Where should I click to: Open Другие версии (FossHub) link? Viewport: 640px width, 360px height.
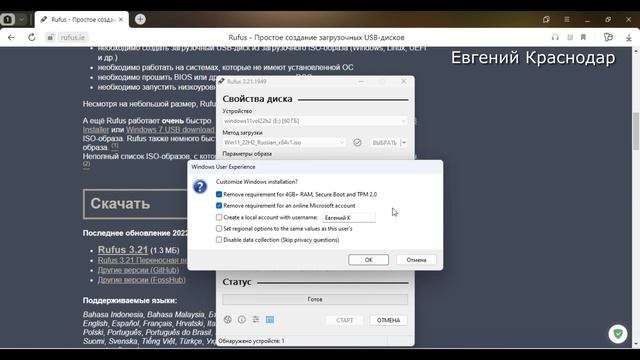tap(142, 280)
